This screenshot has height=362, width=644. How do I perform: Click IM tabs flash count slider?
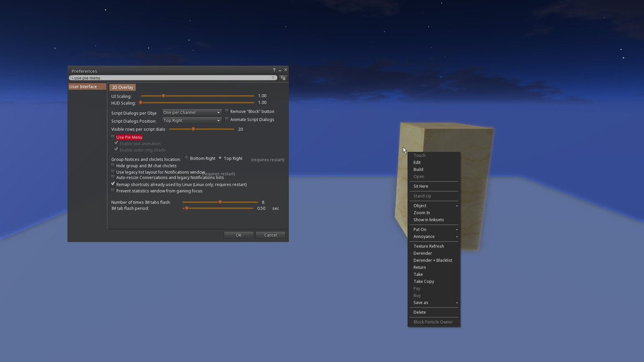pyautogui.click(x=220, y=202)
